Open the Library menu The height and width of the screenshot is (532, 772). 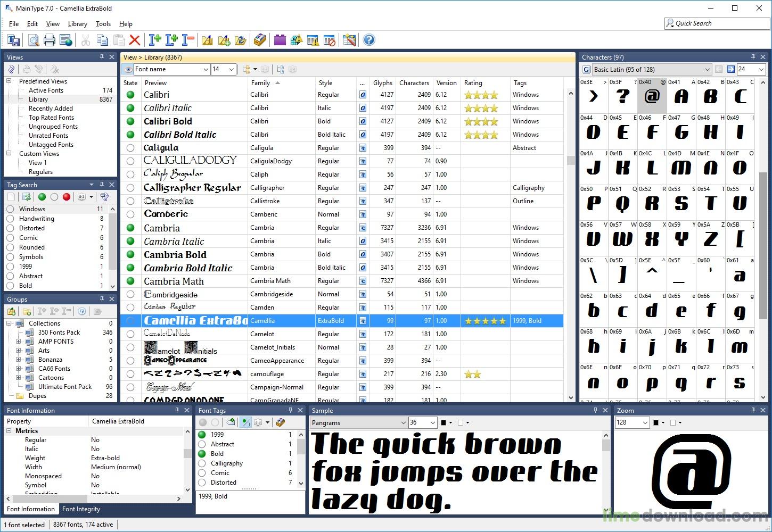click(x=77, y=24)
